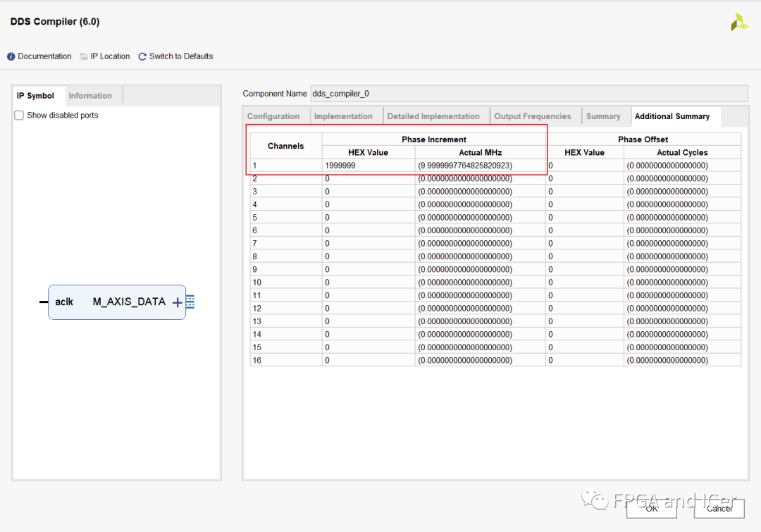Go to the Output Frequencies tab
This screenshot has width=761, height=532.
(x=533, y=116)
